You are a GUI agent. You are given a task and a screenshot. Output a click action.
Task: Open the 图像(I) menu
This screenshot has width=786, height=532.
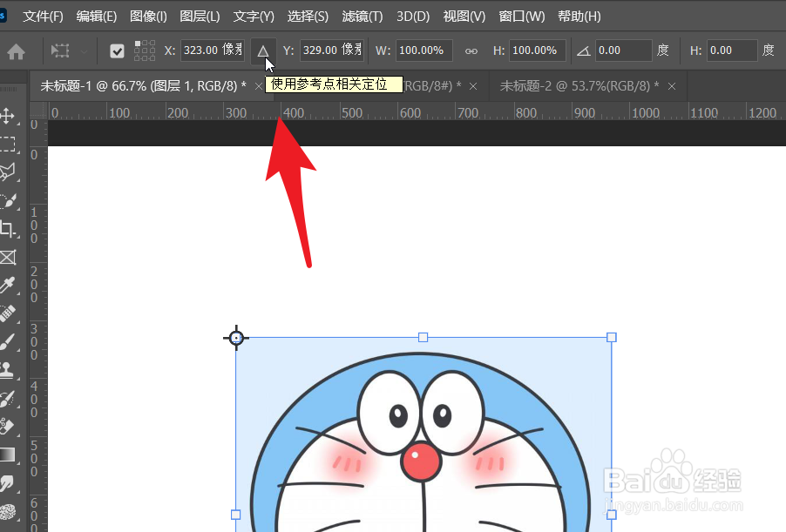pos(148,17)
